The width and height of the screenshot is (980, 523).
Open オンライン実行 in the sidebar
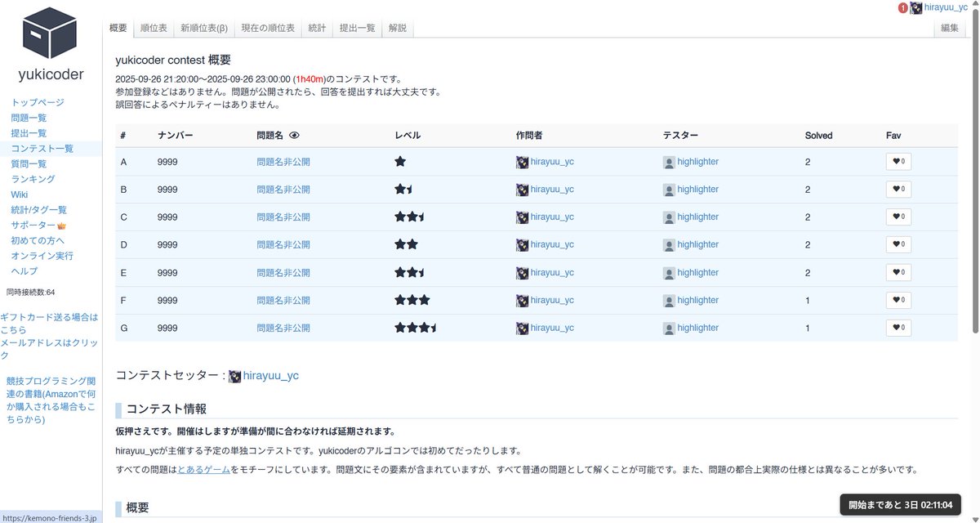pyautogui.click(x=42, y=256)
